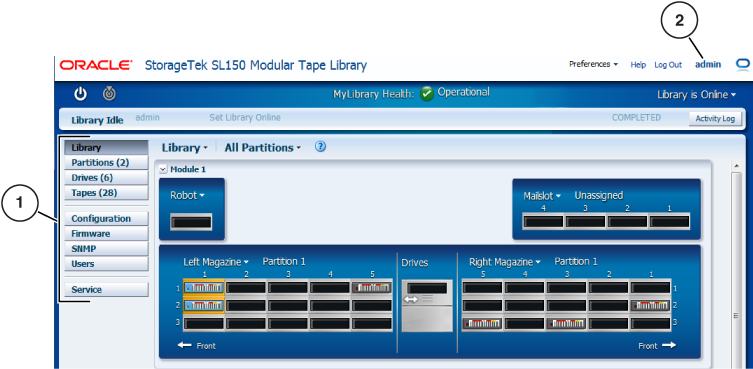The width and height of the screenshot is (753, 369).
Task: Open the Library is Online dropdown
Action: click(696, 95)
